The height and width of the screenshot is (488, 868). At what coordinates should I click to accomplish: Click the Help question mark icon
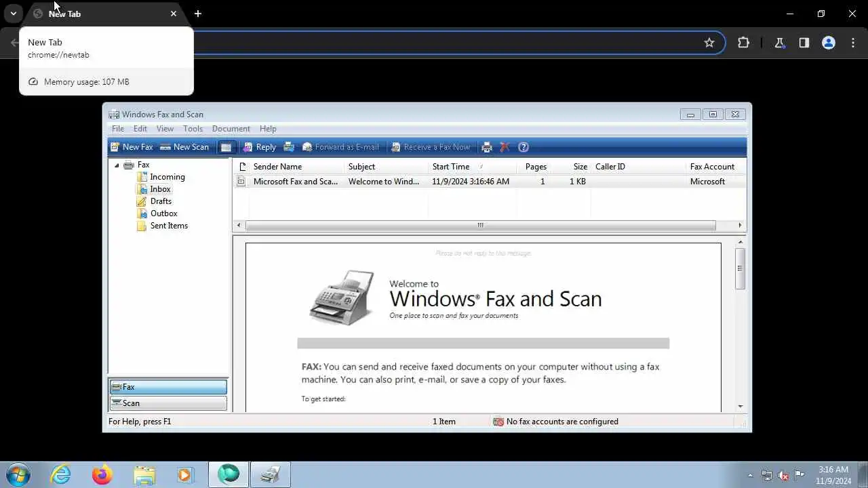coord(523,147)
